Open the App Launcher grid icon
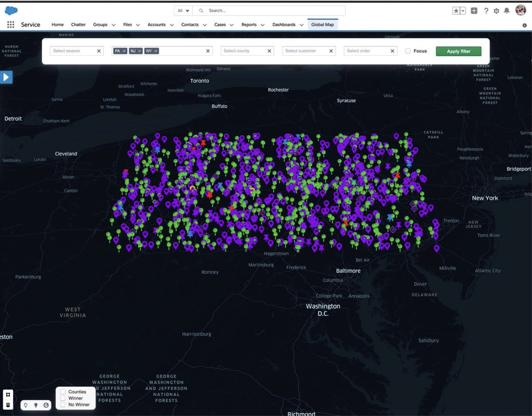Screen dimensions: 532x416 pos(11,25)
